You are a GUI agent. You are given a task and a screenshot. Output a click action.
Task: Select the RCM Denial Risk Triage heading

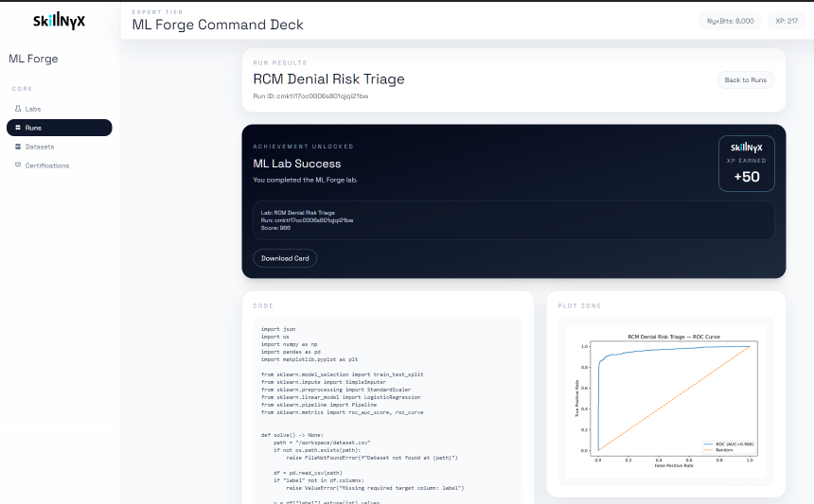(x=328, y=78)
